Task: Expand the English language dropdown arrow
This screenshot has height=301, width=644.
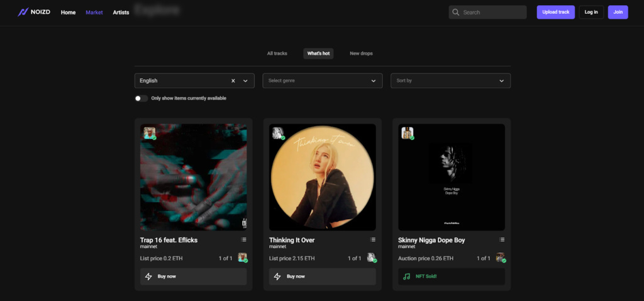Action: pyautogui.click(x=245, y=81)
